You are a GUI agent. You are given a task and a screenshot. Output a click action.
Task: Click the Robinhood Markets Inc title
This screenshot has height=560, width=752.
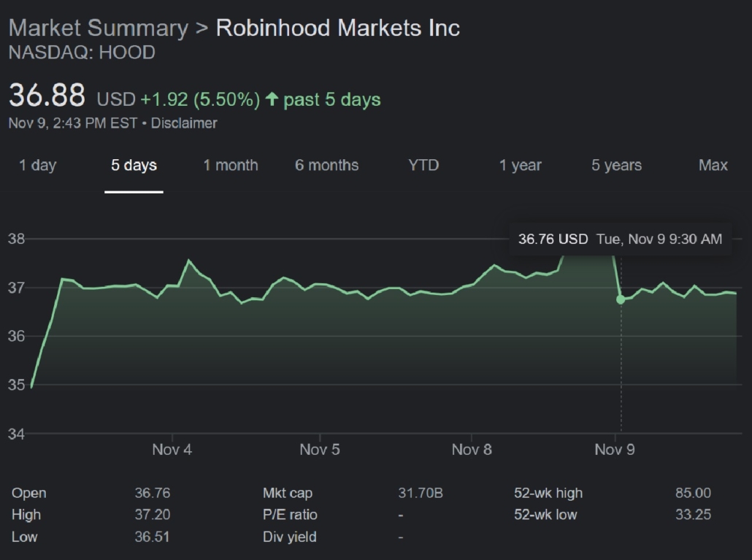[337, 28]
